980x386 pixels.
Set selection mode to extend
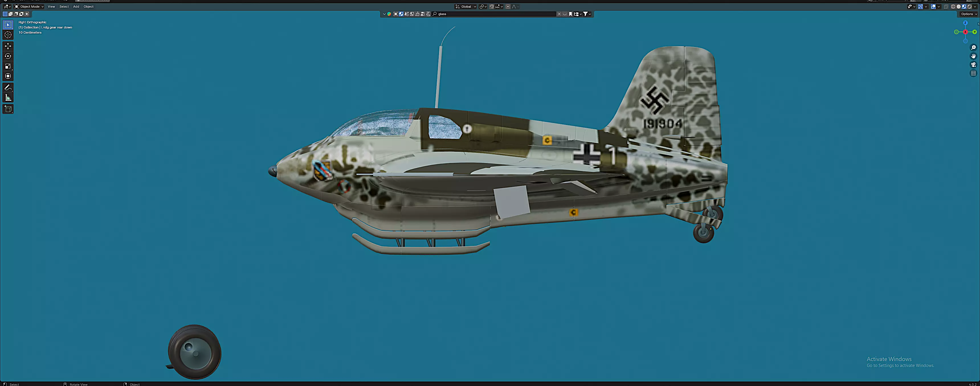[10, 14]
